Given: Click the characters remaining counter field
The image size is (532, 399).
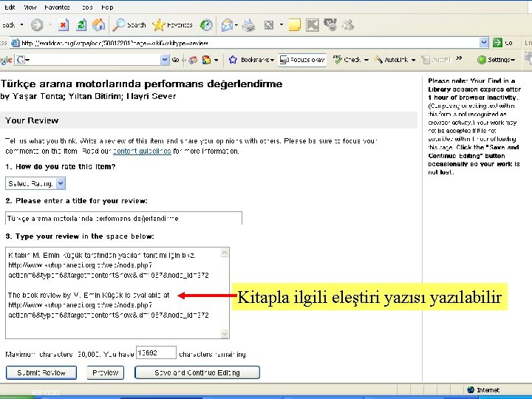Looking at the screenshot, I should [156, 353].
